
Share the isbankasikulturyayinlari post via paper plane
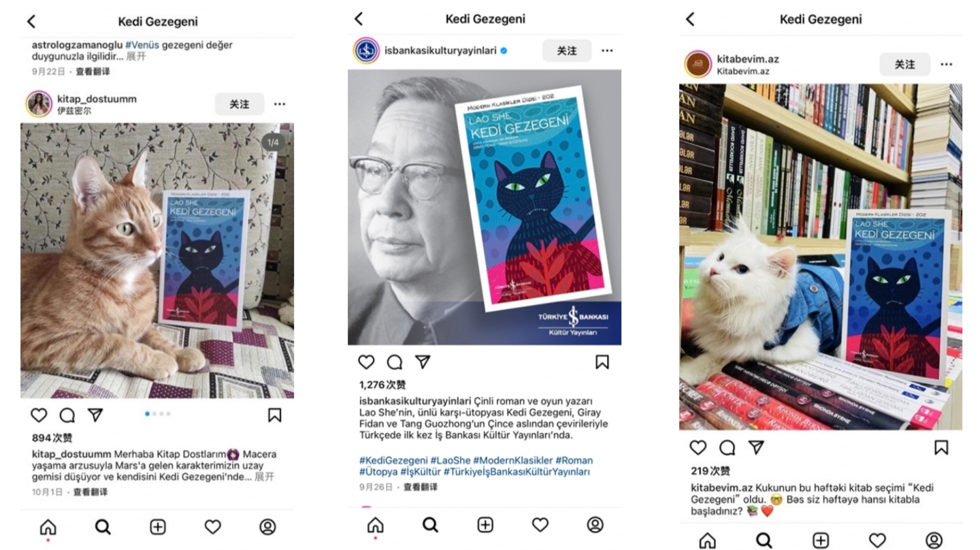pos(423,362)
